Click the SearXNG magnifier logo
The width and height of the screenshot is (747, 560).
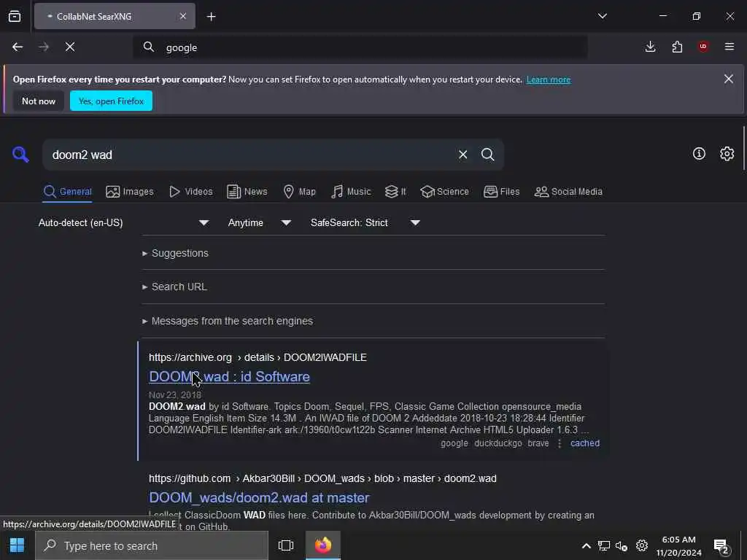click(x=20, y=155)
